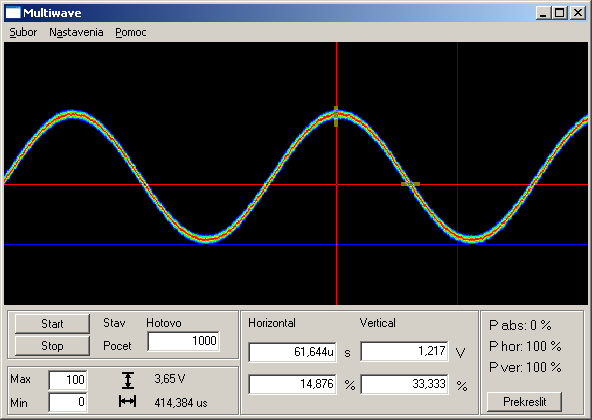Viewport: 592px width, 420px height.
Task: Minimize the Multiwave window
Action: 544,13
